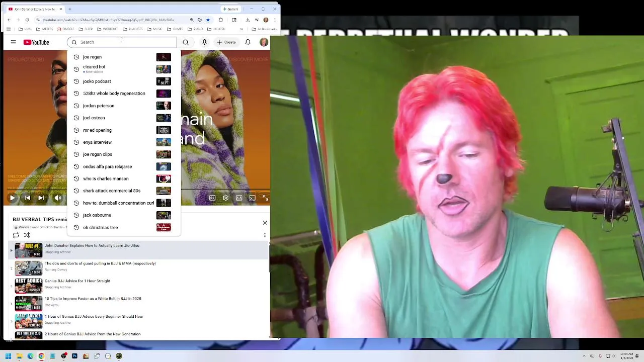Click the Chrome address bar URL
Image resolution: width=644 pixels, height=362 pixels.
[108, 20]
